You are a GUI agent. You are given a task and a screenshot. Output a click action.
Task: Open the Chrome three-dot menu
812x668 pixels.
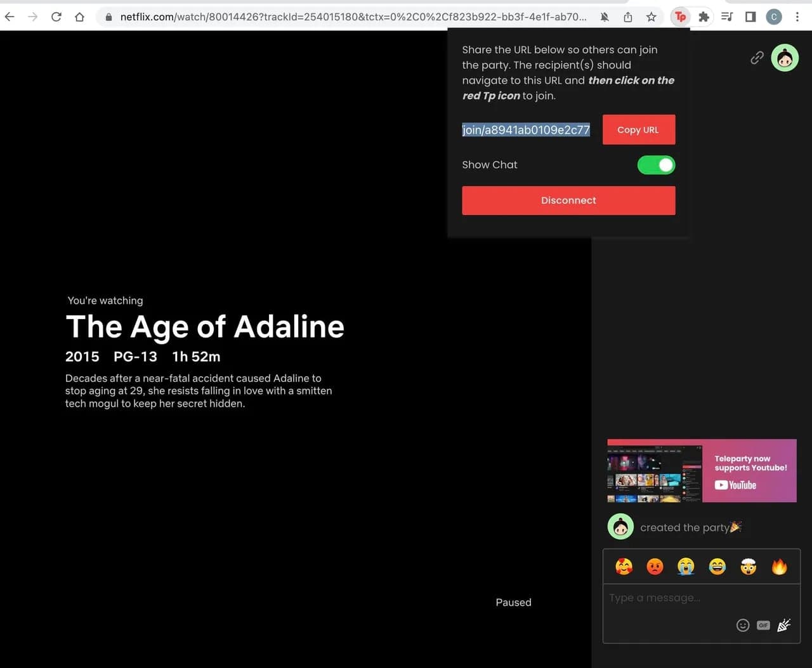797,17
